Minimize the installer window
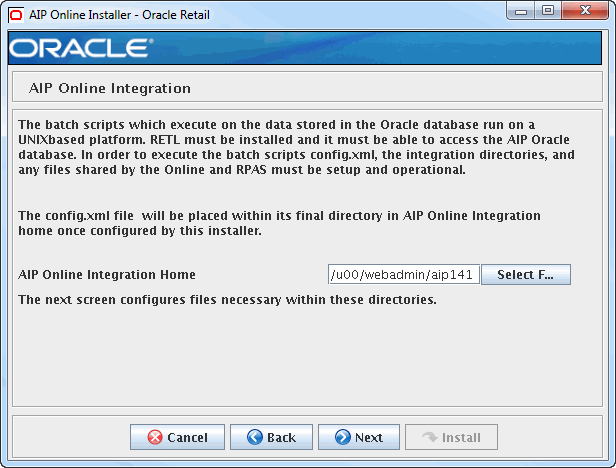This screenshot has height=468, width=616. click(x=521, y=11)
